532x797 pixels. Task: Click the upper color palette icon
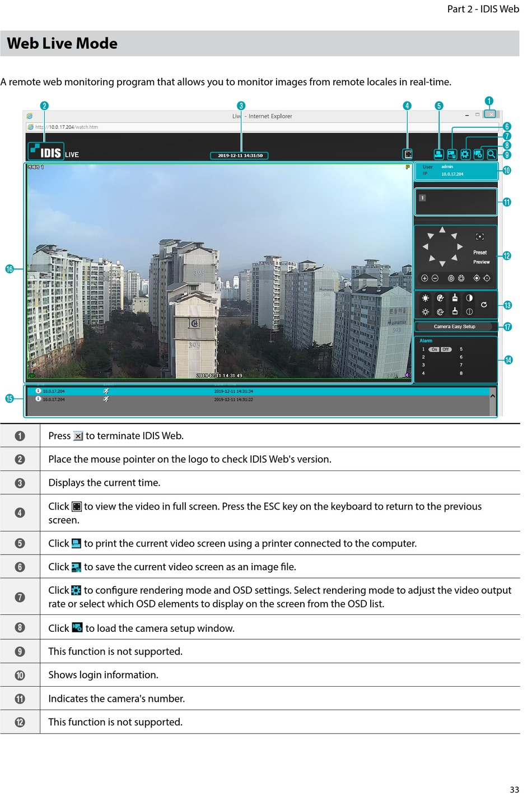tap(440, 299)
